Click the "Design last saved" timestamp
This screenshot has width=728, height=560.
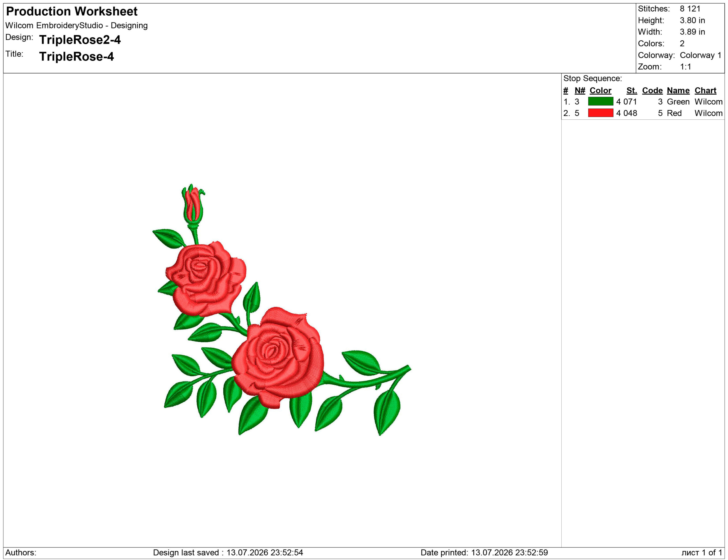tap(228, 552)
